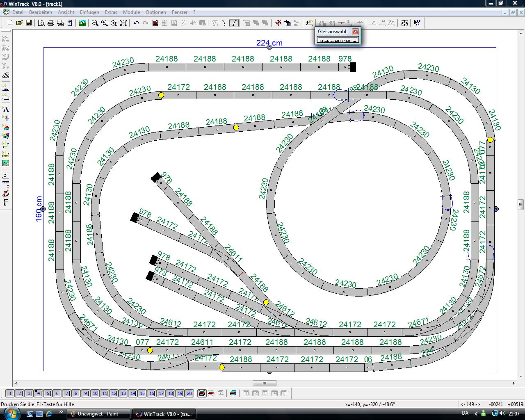
Task: Open the Ansicht menu
Action: [66, 12]
